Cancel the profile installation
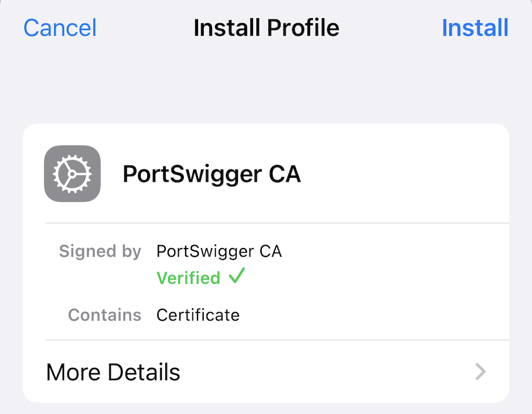The height and width of the screenshot is (414, 532). [59, 27]
